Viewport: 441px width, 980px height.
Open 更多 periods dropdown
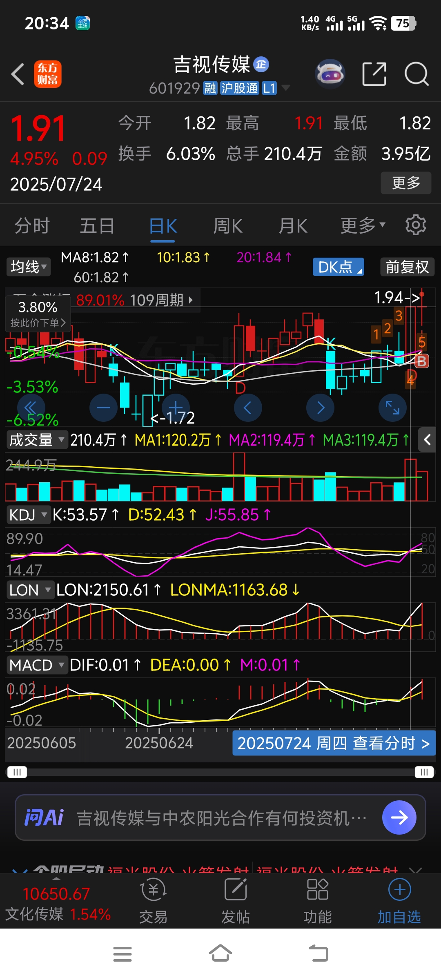363,225
